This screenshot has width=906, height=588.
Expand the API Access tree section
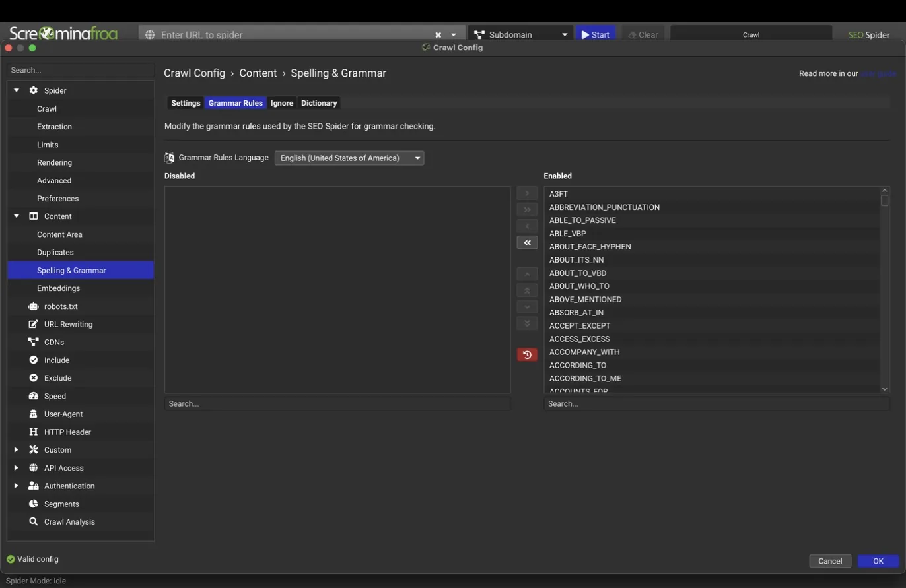(17, 468)
